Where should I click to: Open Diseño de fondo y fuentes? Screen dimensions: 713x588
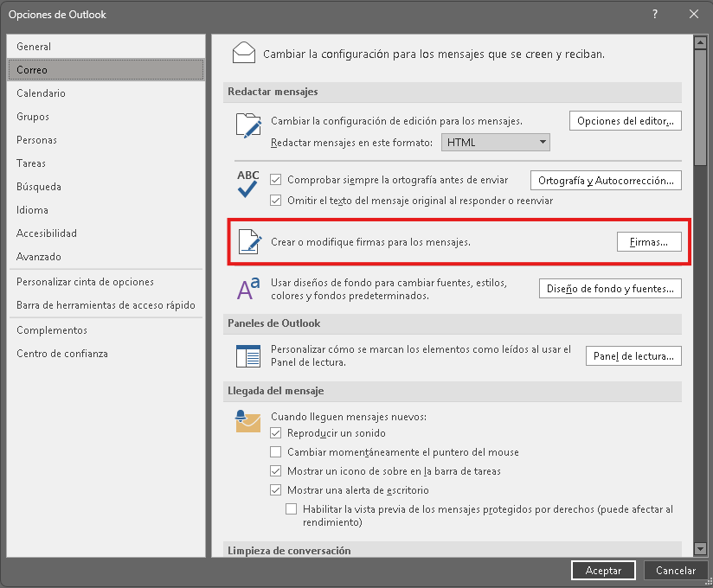[x=610, y=289]
